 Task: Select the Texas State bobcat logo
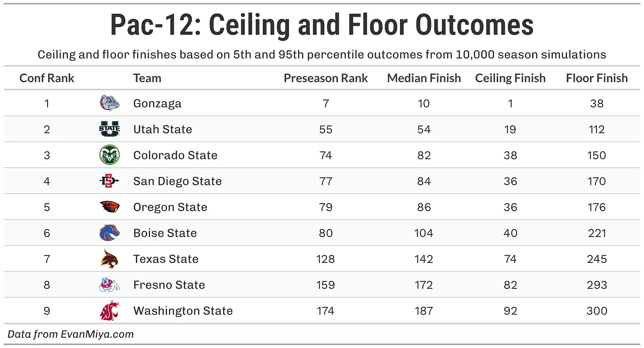[x=109, y=259]
